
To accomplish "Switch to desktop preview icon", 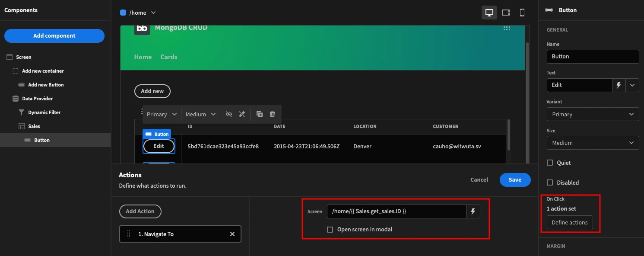I will click(489, 13).
